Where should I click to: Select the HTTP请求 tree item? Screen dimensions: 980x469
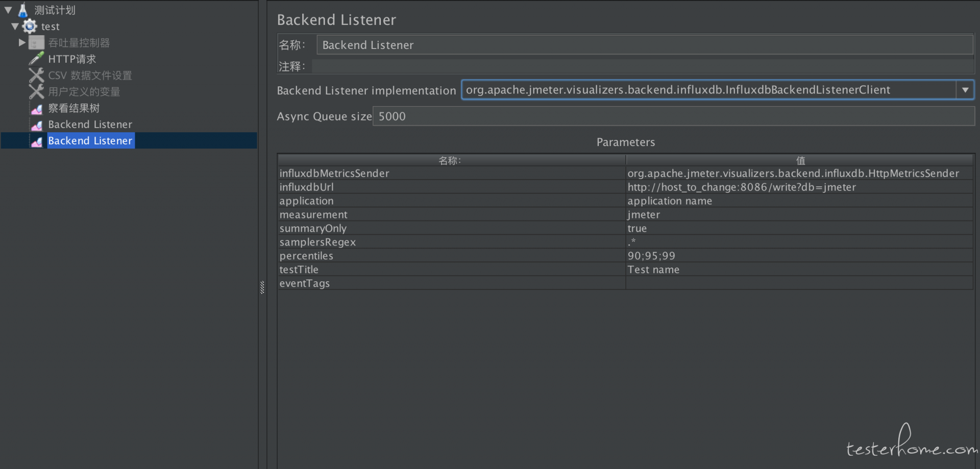(x=72, y=59)
